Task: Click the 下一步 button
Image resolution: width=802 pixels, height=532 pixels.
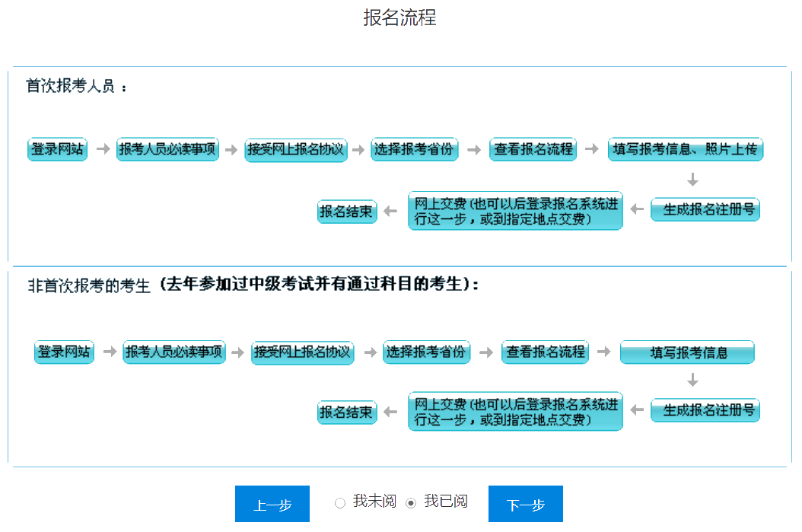Action: click(524, 503)
